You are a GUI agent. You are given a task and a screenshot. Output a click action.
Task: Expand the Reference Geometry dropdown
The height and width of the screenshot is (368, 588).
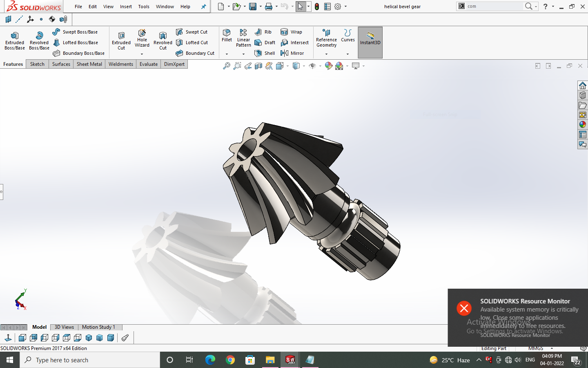[x=326, y=54]
